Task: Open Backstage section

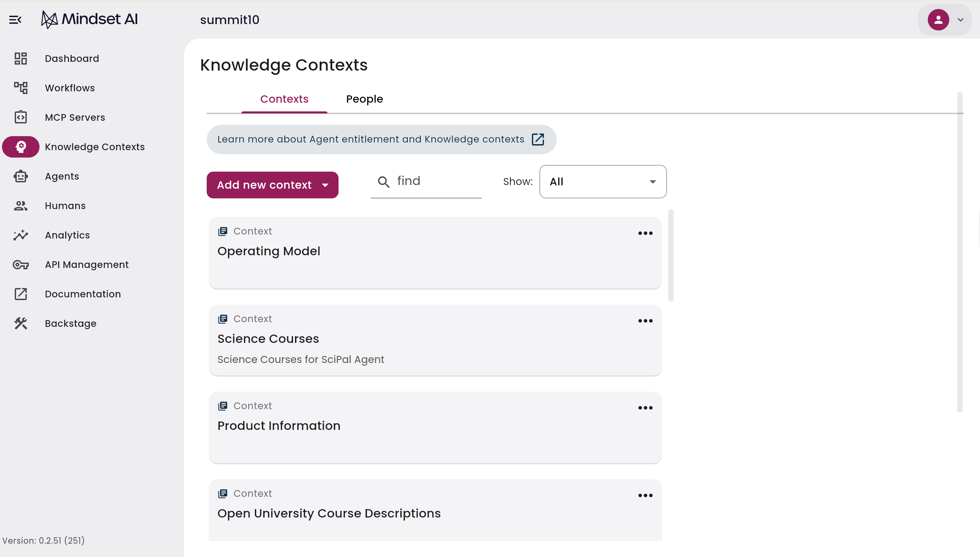Action: click(x=71, y=323)
